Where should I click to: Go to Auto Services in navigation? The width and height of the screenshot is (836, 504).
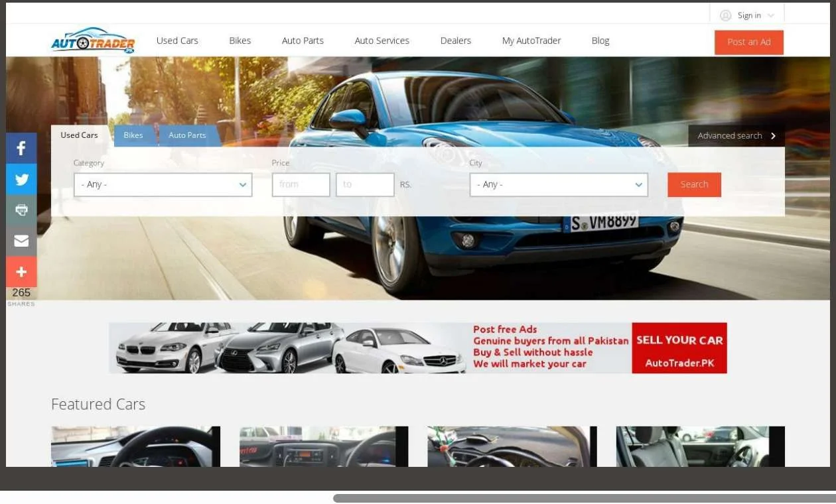click(x=382, y=41)
